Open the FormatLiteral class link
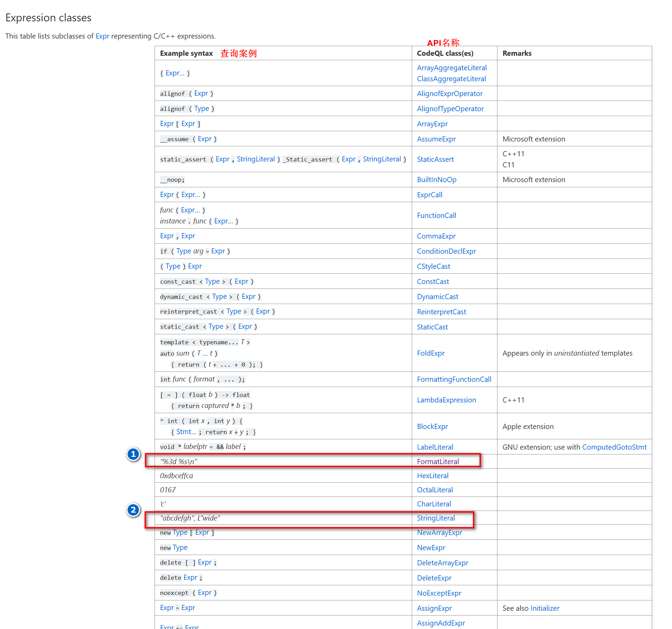 (438, 461)
